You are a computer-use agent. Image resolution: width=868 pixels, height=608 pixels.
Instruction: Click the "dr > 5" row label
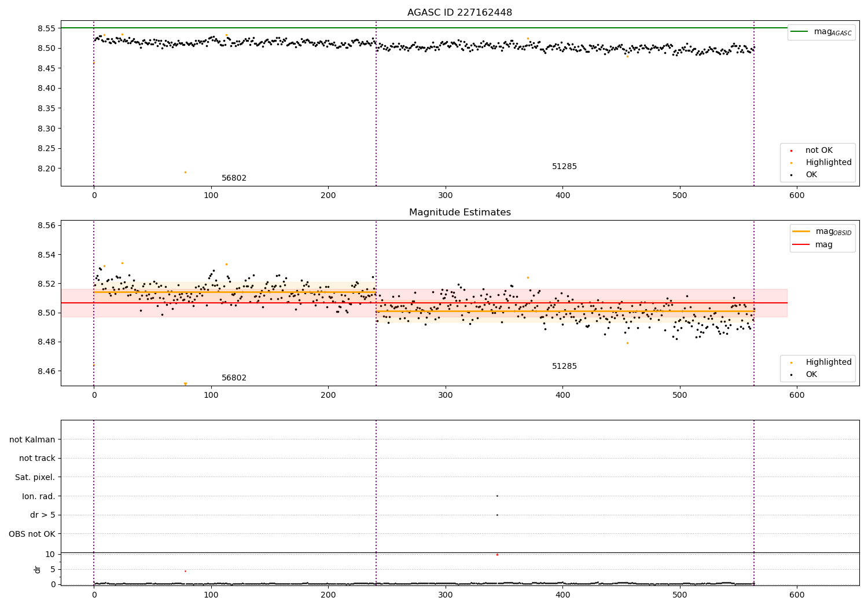pos(43,515)
